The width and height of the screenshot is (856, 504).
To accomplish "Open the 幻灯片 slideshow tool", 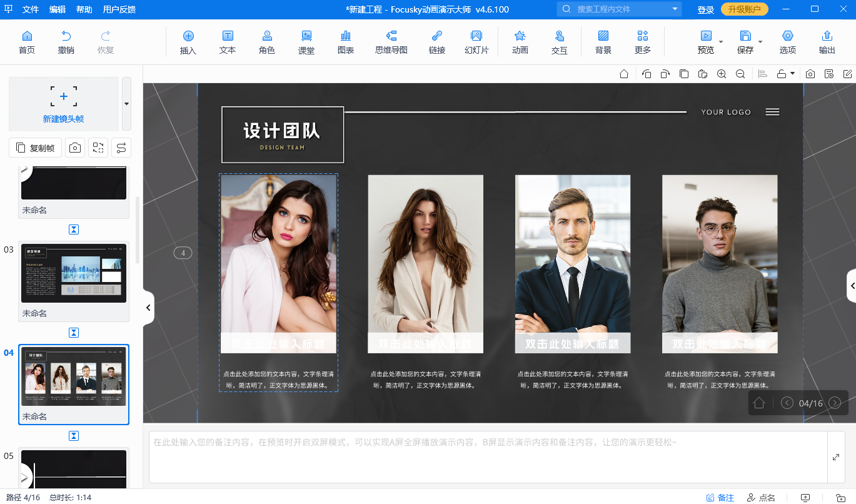I will (x=476, y=42).
